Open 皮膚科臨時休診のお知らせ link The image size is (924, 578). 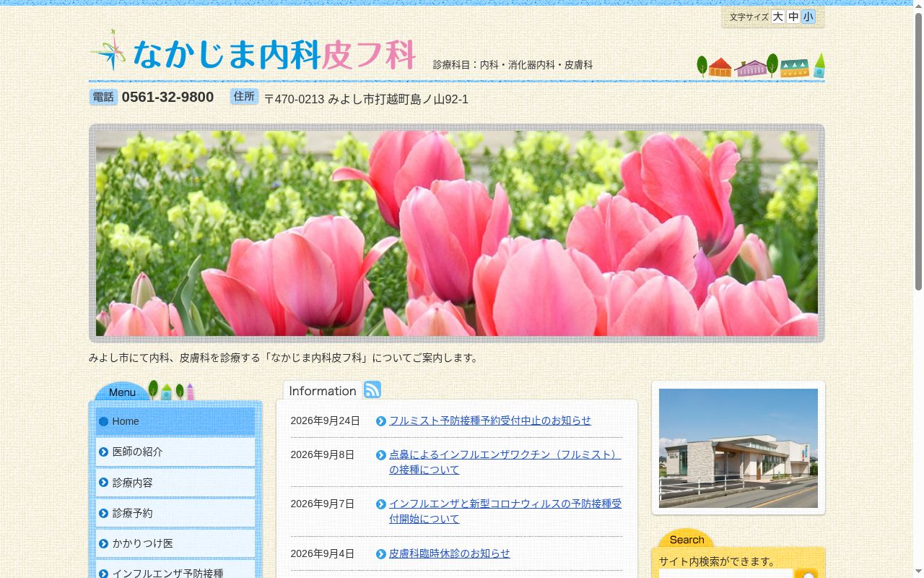450,553
